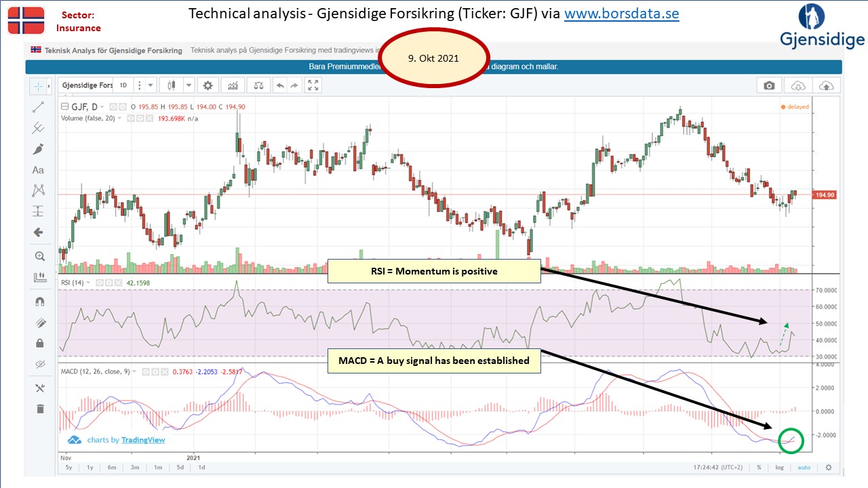The width and height of the screenshot is (868, 488).
Task: Open the 1D interval dropdown
Action: pyautogui.click(x=123, y=85)
